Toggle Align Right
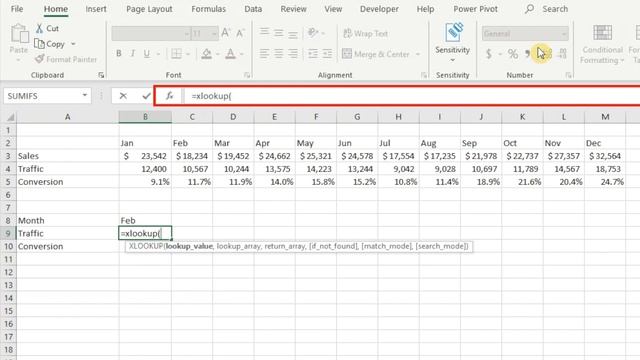Screen dimensions: 640x360 coord(293,53)
